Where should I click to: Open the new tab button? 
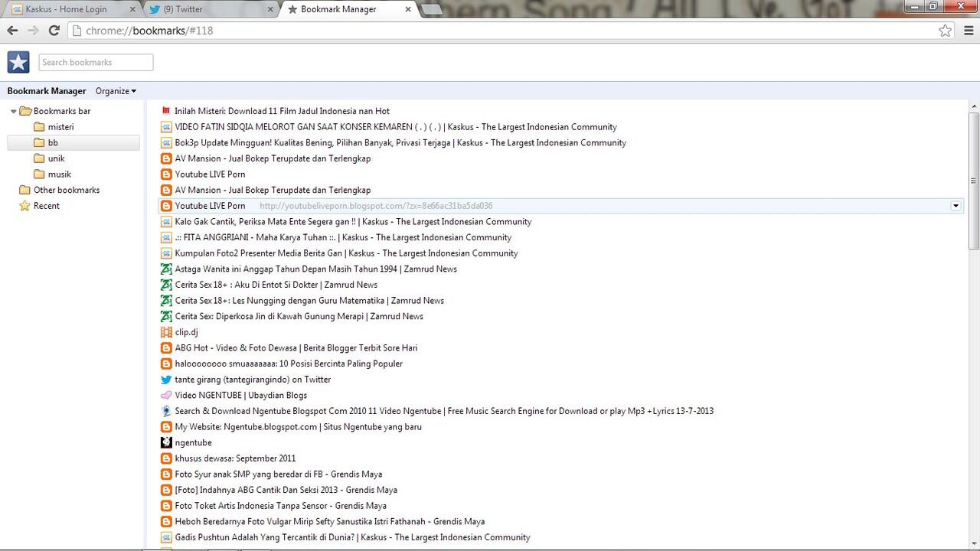tap(431, 9)
